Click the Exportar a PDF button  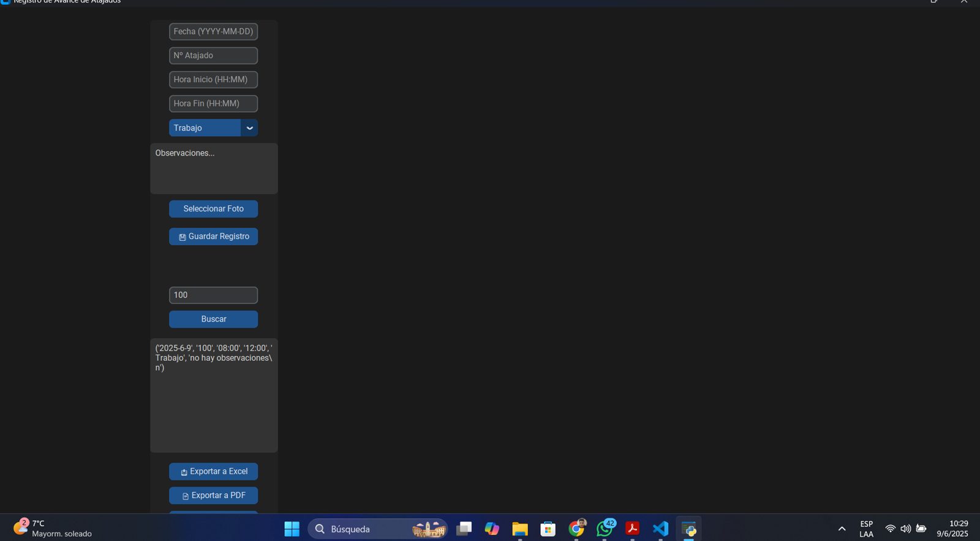[x=213, y=496]
